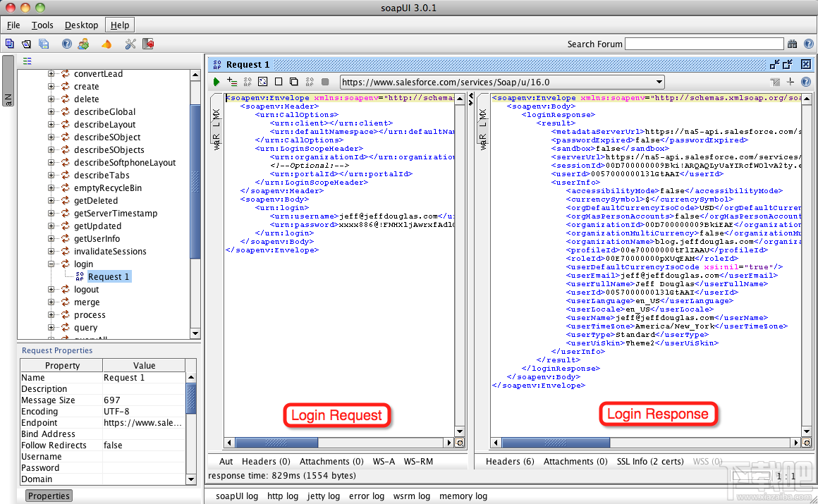The image size is (818, 504).
Task: Expand the emptyRecycleBin operation node
Action: pyautogui.click(x=51, y=188)
